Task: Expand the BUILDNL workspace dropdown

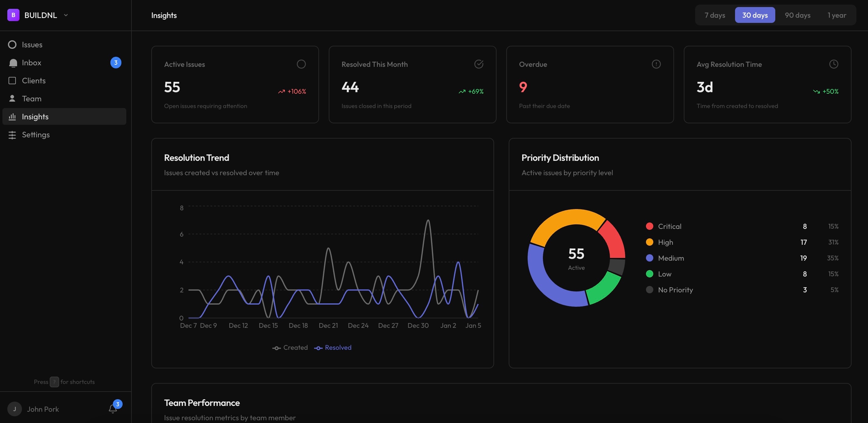Action: (x=66, y=15)
